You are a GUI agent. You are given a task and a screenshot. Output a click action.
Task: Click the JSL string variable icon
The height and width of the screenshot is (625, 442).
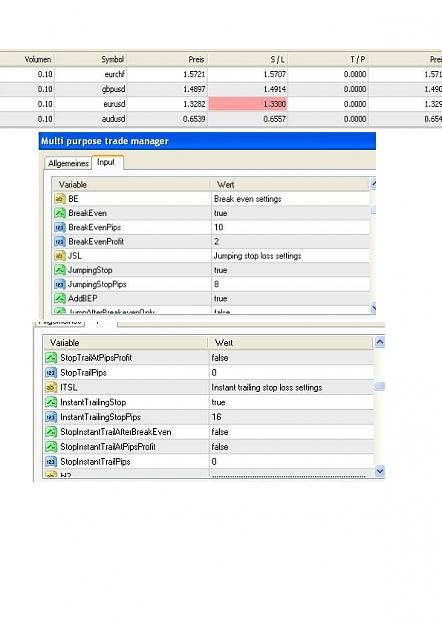click(x=60, y=256)
